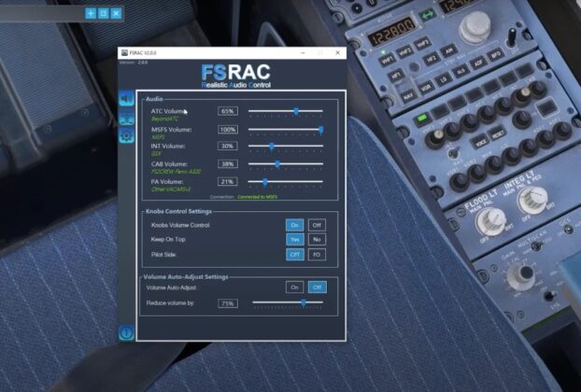This screenshot has height=392, width=581.
Task: Click the ATC Volume 65% value box
Action: tap(228, 111)
